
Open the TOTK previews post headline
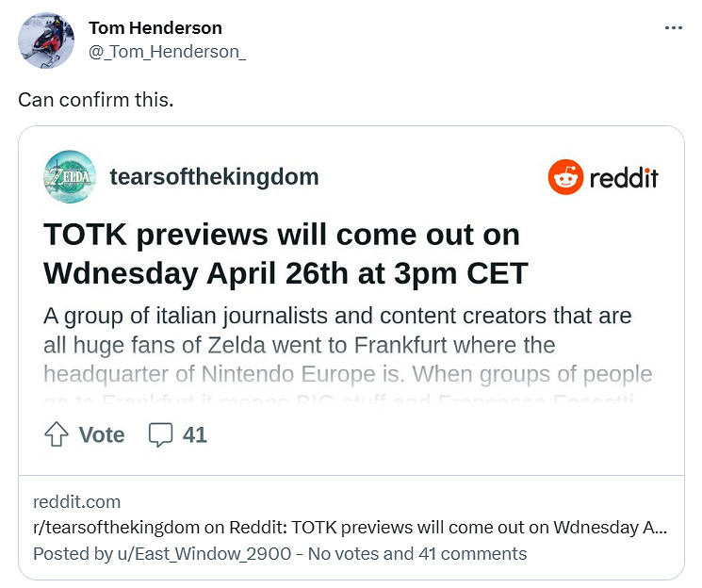tap(282, 235)
